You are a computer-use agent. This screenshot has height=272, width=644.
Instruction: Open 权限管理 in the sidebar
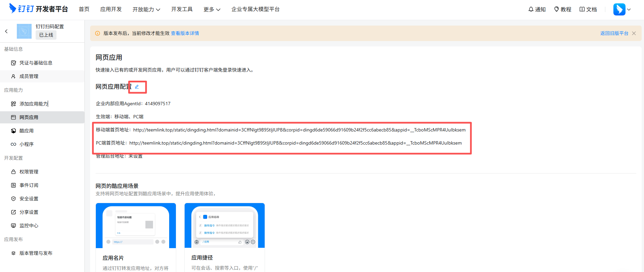click(42, 172)
